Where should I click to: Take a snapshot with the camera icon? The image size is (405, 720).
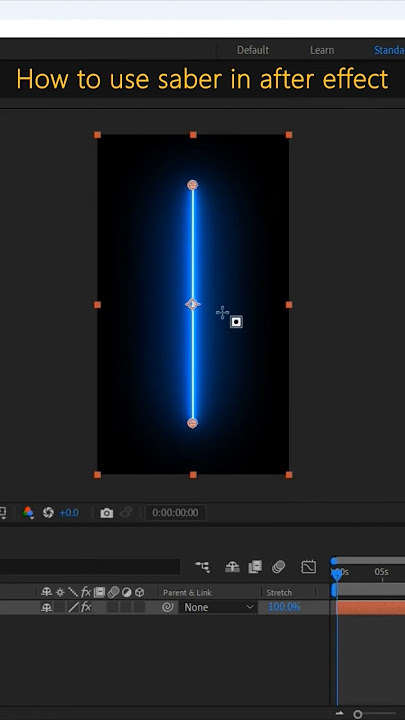point(107,512)
